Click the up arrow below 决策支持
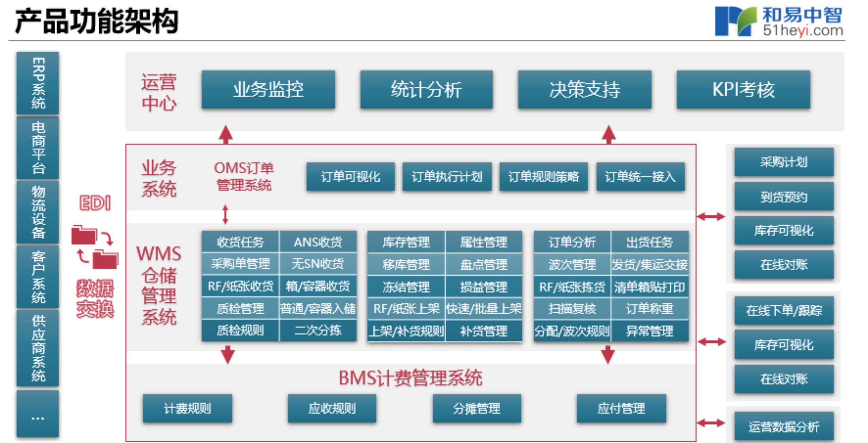Screen dimensions: 868x443 coord(609,135)
